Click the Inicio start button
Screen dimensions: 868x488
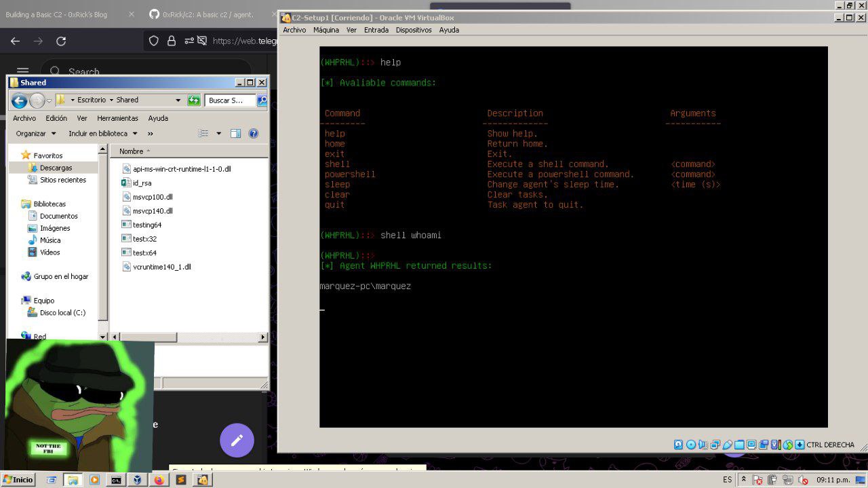tap(18, 480)
